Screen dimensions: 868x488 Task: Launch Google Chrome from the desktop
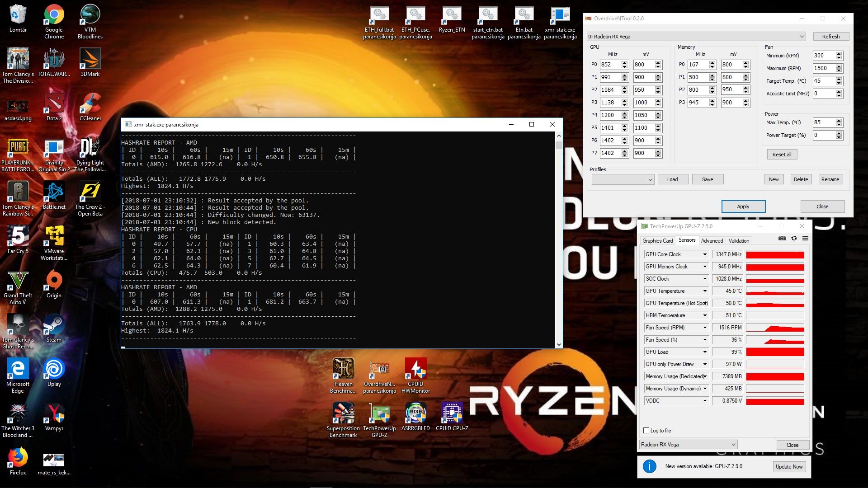(x=54, y=22)
